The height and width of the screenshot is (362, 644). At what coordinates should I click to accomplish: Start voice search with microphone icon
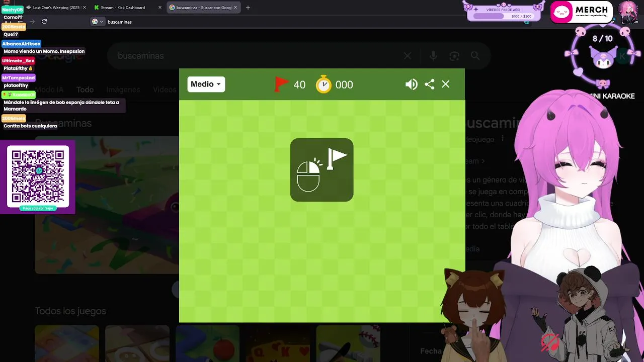[433, 56]
